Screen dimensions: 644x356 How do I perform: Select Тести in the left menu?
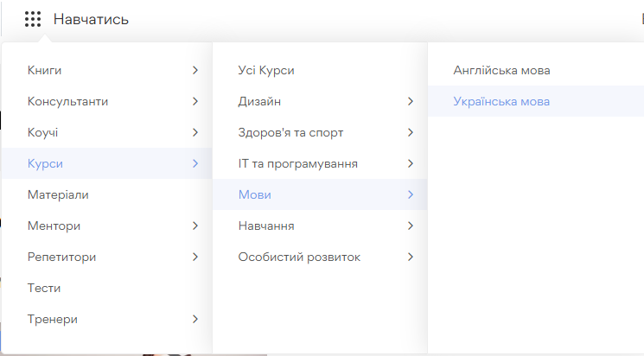point(44,288)
